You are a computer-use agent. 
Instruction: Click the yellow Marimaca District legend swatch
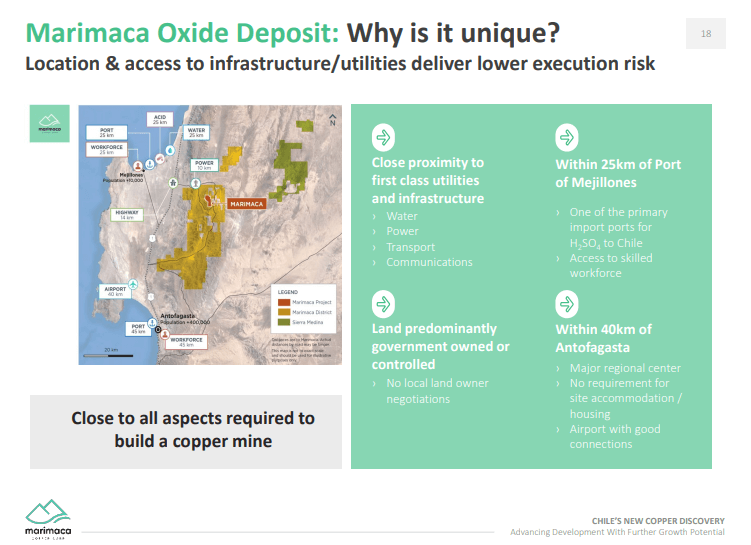(x=284, y=312)
